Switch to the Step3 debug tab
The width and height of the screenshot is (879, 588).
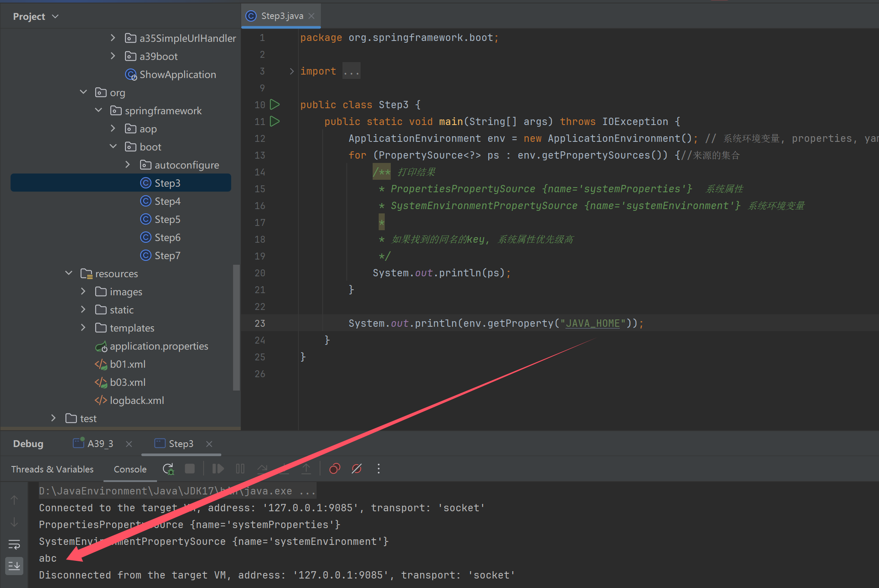tap(181, 444)
